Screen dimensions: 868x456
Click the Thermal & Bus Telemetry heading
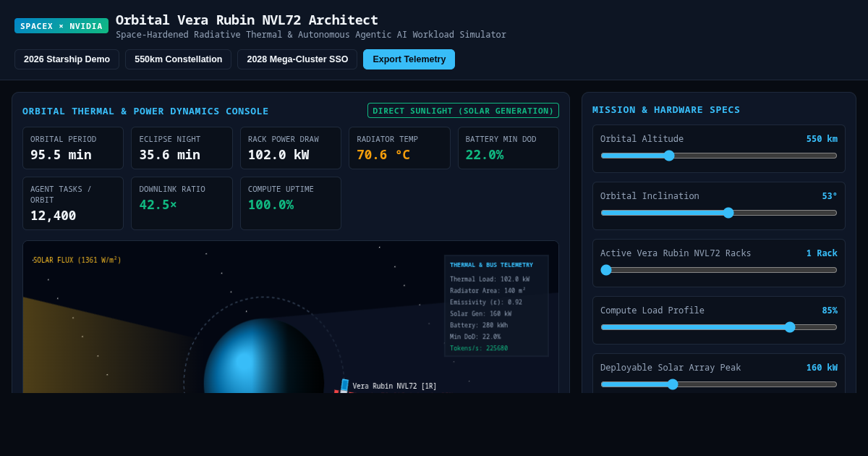click(x=491, y=265)
